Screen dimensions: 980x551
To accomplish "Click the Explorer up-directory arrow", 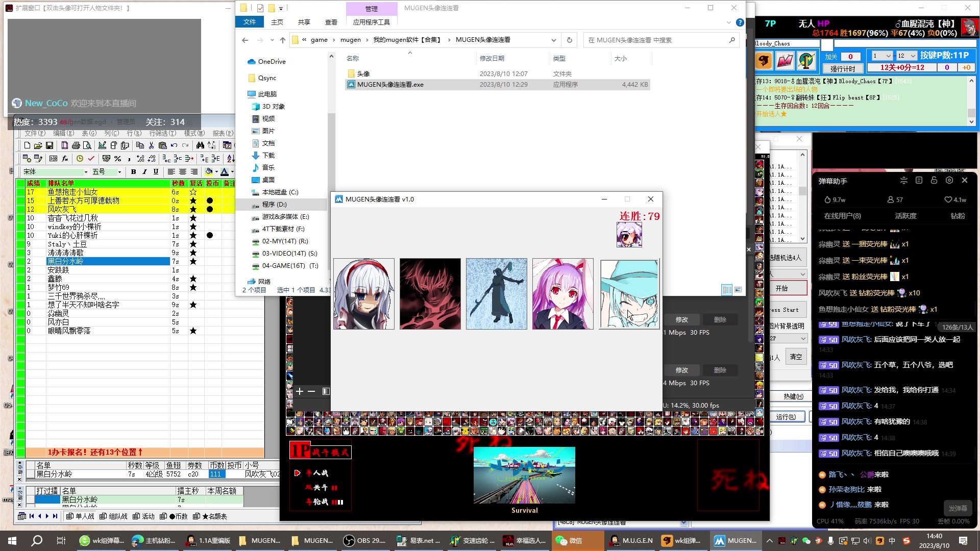I will click(x=283, y=40).
